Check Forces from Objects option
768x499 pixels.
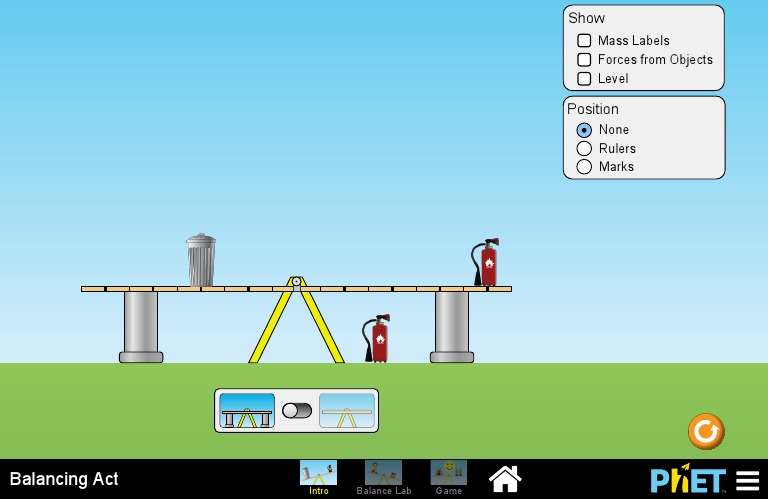pyautogui.click(x=584, y=59)
